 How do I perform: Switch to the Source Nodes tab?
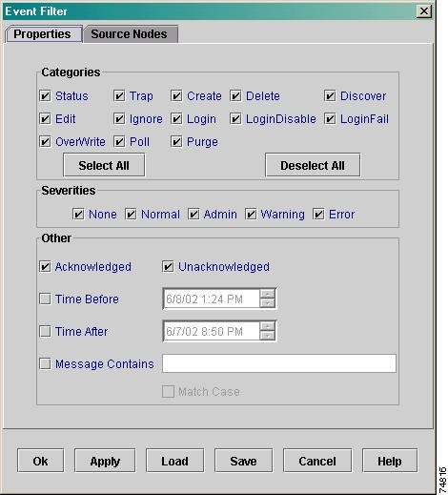point(130,34)
